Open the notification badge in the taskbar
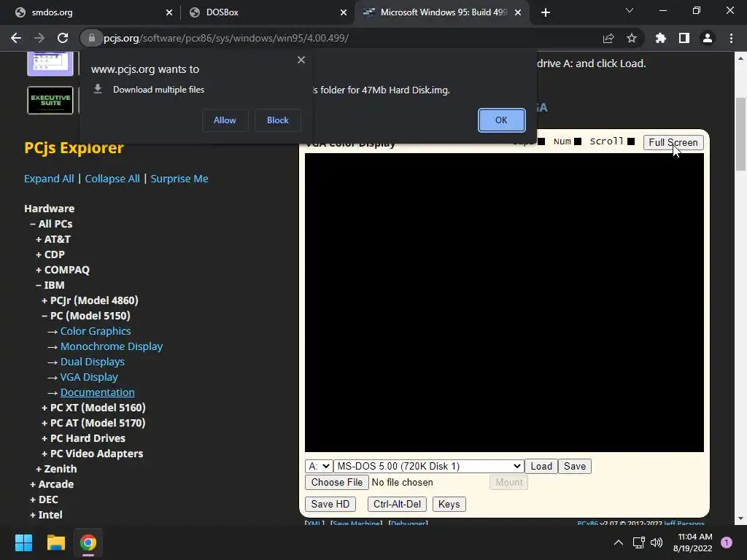The width and height of the screenshot is (747, 560). click(727, 542)
